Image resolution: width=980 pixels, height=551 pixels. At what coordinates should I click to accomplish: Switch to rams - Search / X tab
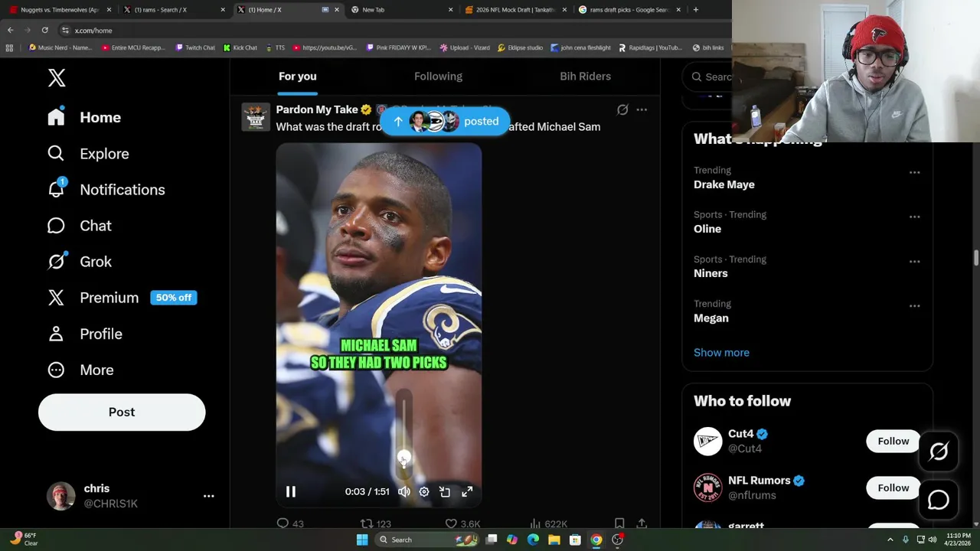coord(175,10)
